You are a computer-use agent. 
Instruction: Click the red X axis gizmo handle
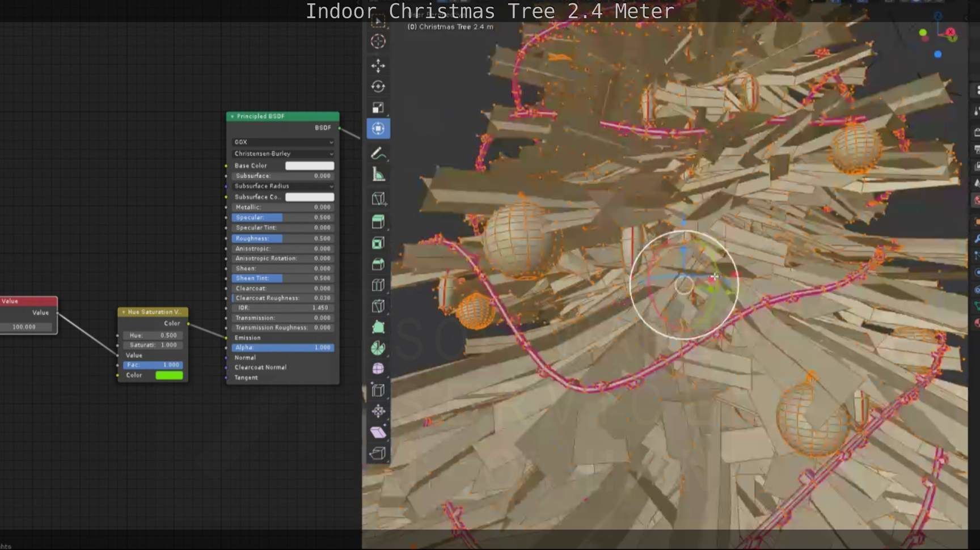pyautogui.click(x=951, y=32)
